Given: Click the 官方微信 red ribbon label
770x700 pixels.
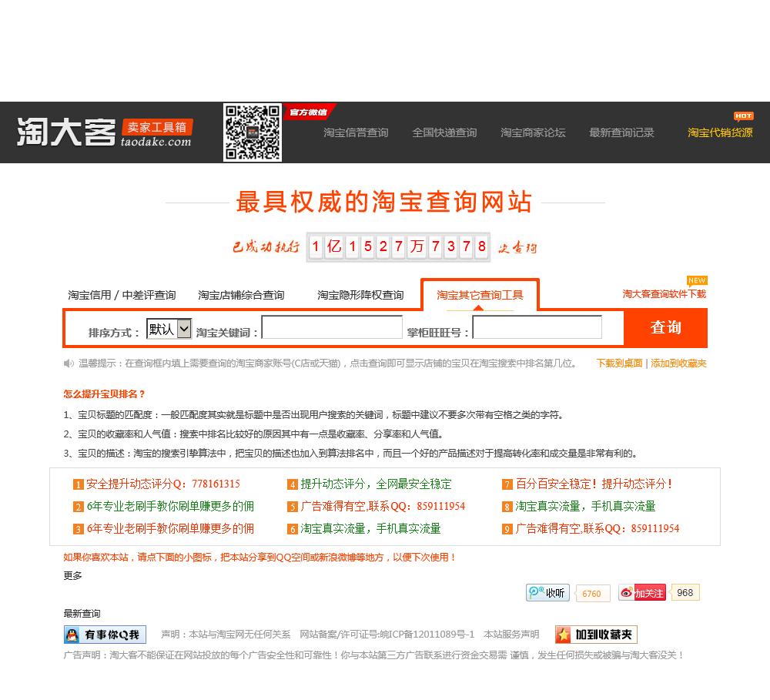Looking at the screenshot, I should [x=309, y=112].
